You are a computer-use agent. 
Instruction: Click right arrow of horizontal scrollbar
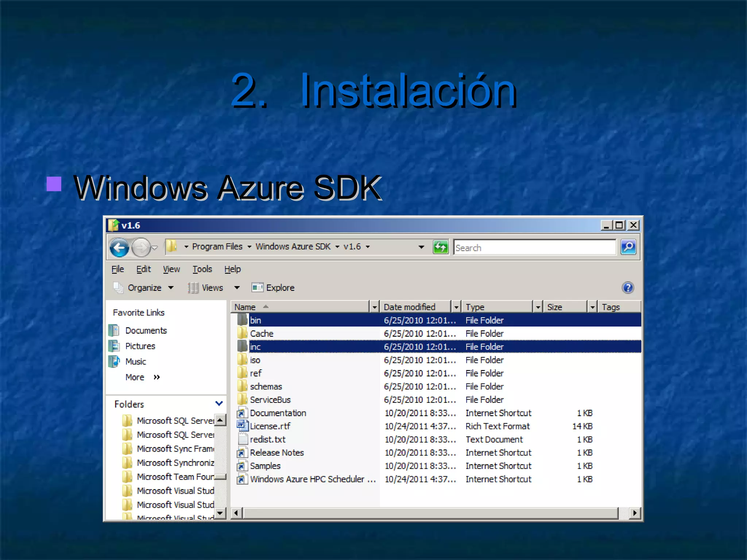coord(635,513)
